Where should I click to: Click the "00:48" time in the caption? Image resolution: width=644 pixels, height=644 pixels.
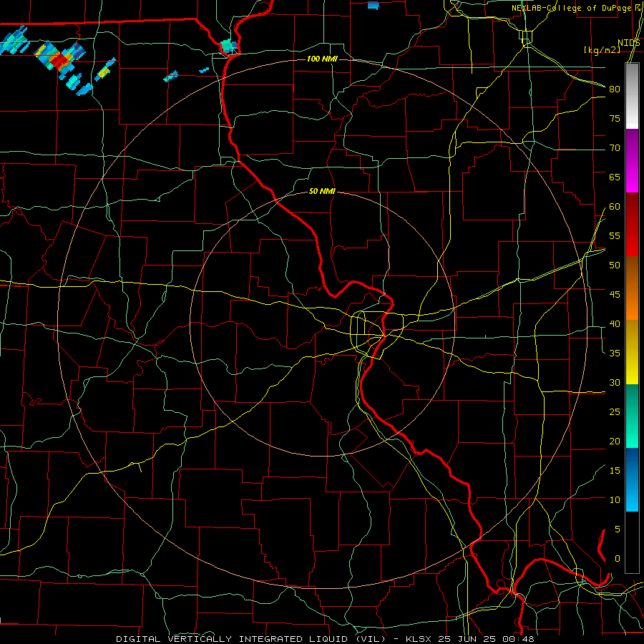[518, 639]
